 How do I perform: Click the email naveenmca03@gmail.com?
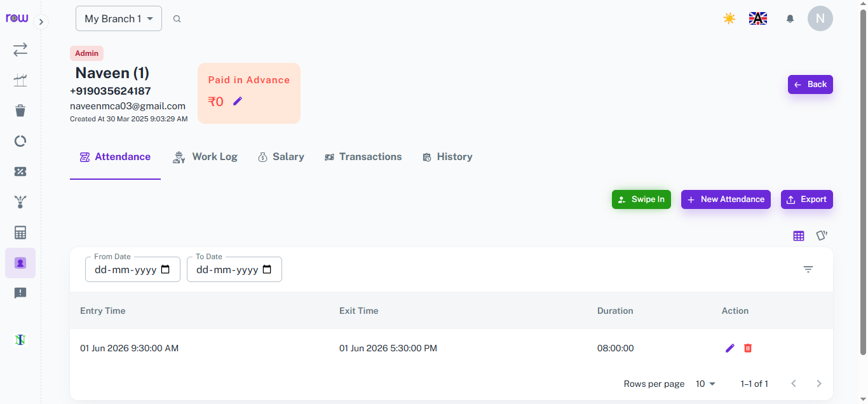click(128, 106)
